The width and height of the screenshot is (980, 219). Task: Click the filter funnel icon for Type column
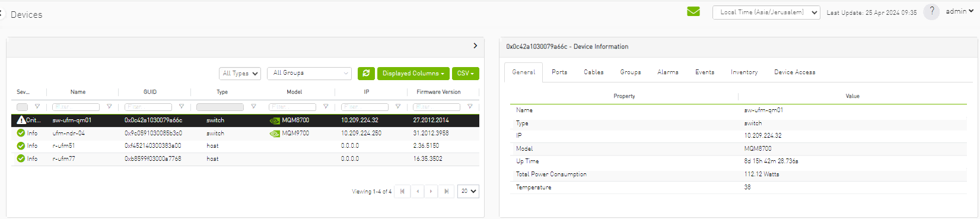[253, 107]
